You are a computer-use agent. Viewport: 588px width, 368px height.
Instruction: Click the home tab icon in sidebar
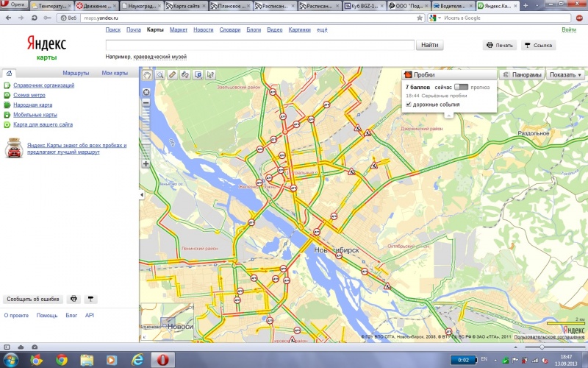point(8,74)
